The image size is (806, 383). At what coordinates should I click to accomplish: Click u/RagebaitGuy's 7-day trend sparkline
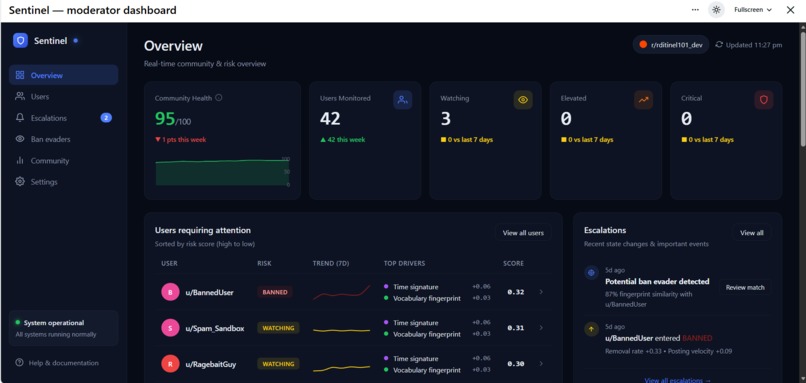click(341, 368)
